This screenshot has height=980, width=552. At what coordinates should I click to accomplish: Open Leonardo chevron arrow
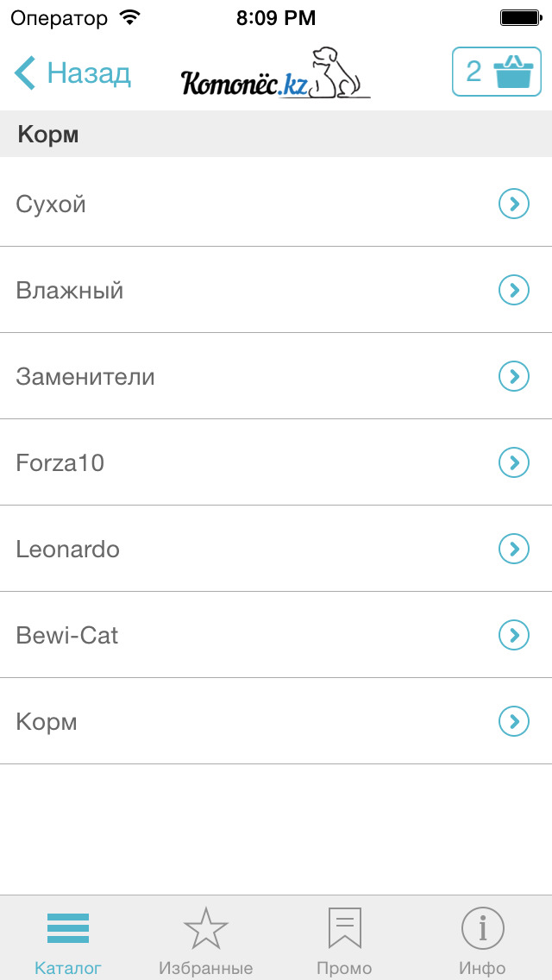(514, 549)
